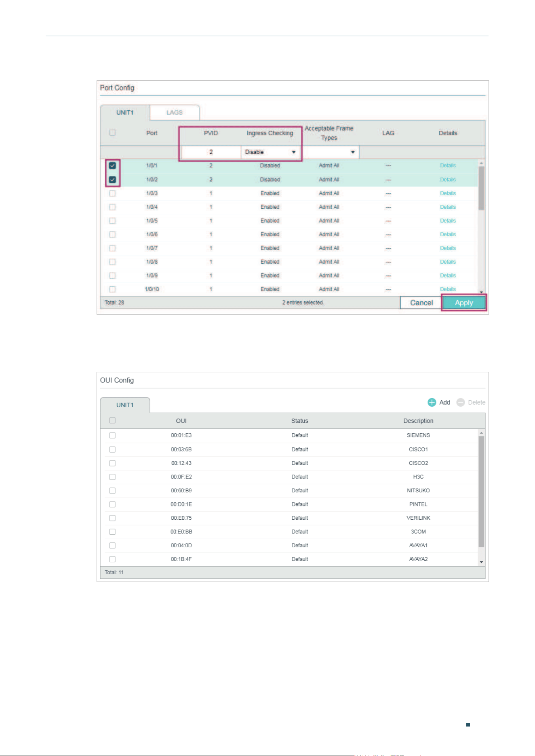Screen dimensions: 535x756
Task: Click the '2 entries selected.' status text
Action: coord(303,303)
